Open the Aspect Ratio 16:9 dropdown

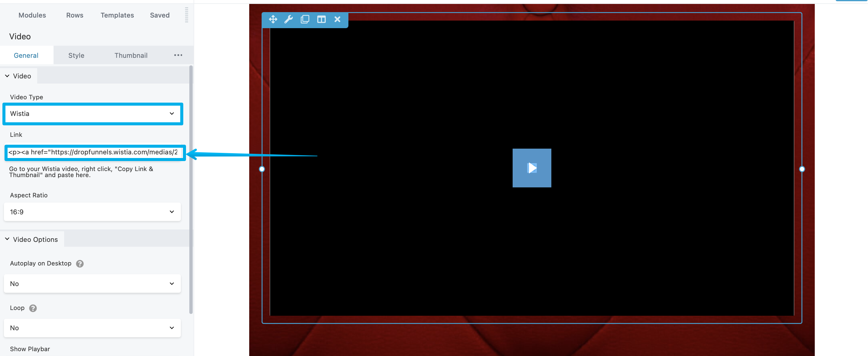coord(92,212)
